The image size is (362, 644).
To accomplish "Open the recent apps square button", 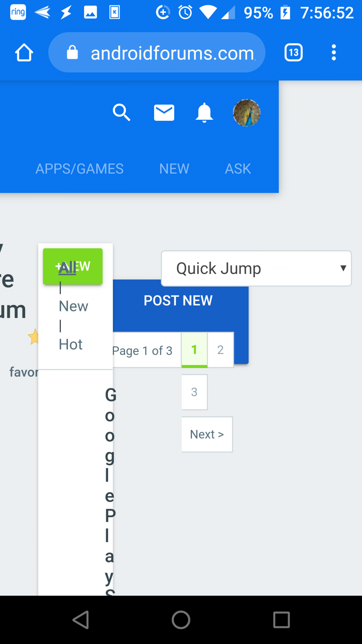I will point(281,620).
